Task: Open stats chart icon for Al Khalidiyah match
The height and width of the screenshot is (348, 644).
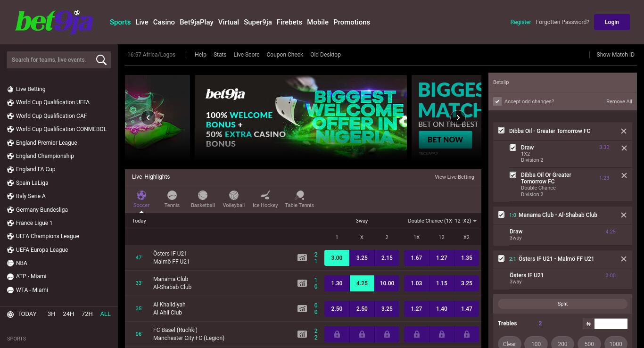Action: (x=302, y=309)
